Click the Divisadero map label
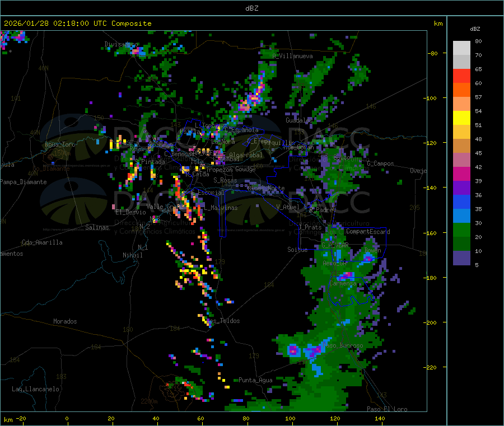 point(121,44)
